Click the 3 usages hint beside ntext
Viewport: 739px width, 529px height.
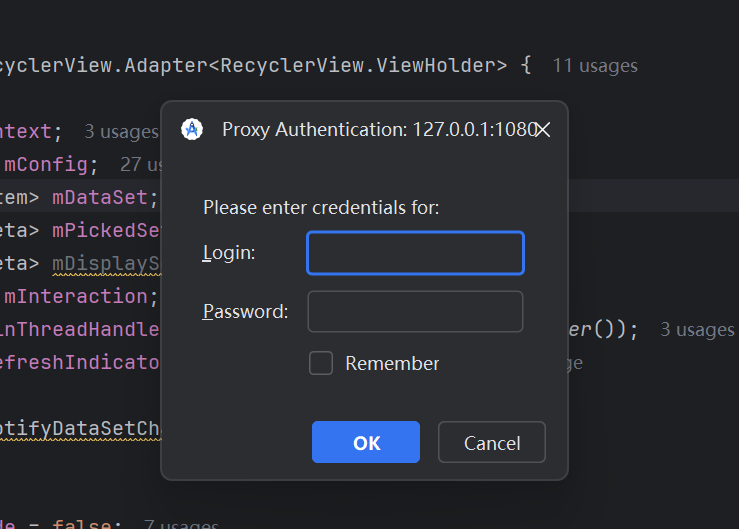tap(120, 131)
